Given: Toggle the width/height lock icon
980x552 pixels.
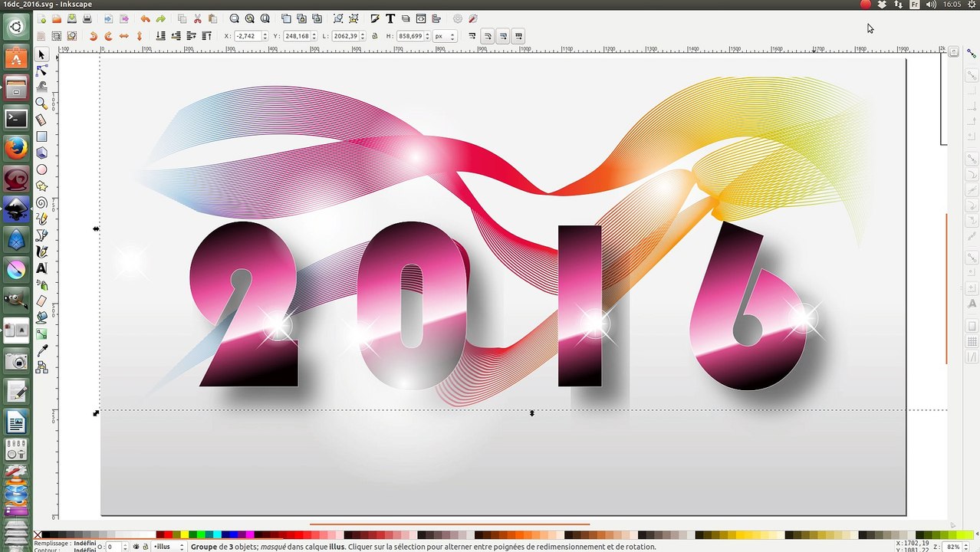Looking at the screenshot, I should tap(374, 36).
